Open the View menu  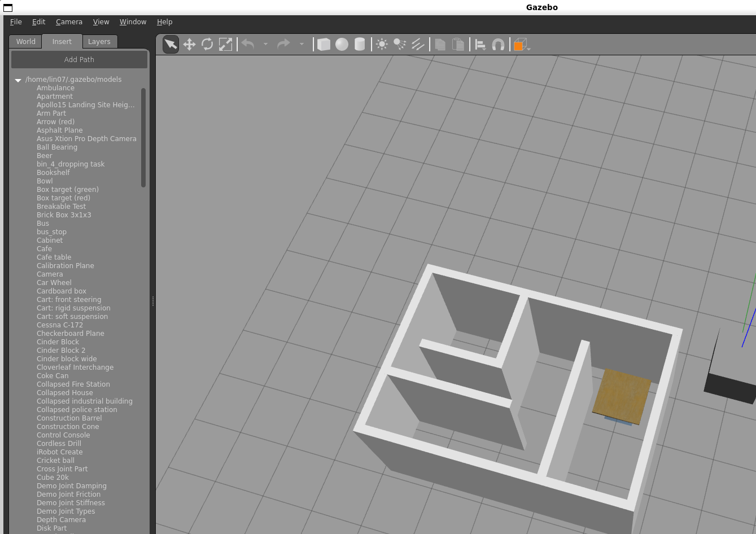(101, 22)
